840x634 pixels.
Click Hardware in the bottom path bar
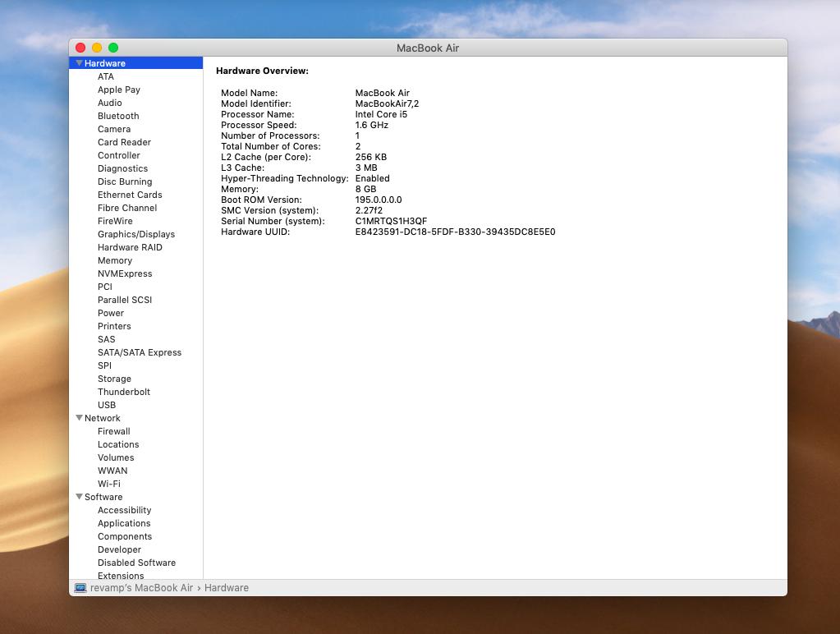coord(227,588)
